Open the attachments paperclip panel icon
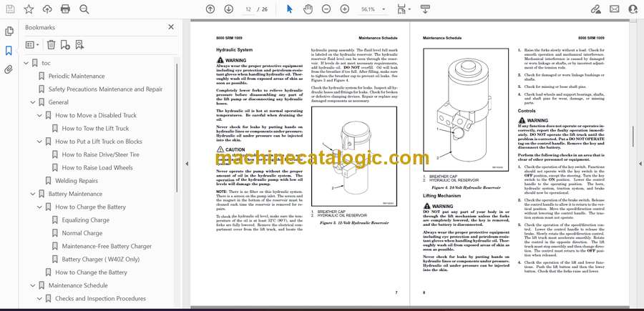 point(9,70)
